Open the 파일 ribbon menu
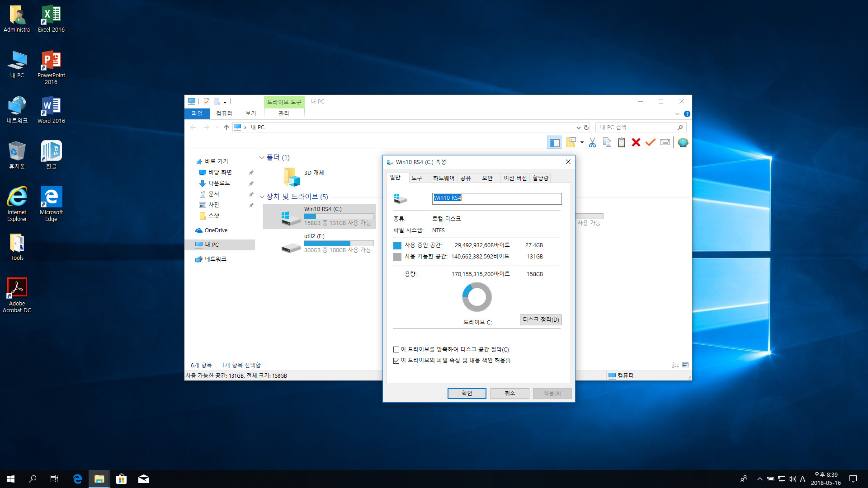Screen dimensions: 868x488 pyautogui.click(x=197, y=113)
